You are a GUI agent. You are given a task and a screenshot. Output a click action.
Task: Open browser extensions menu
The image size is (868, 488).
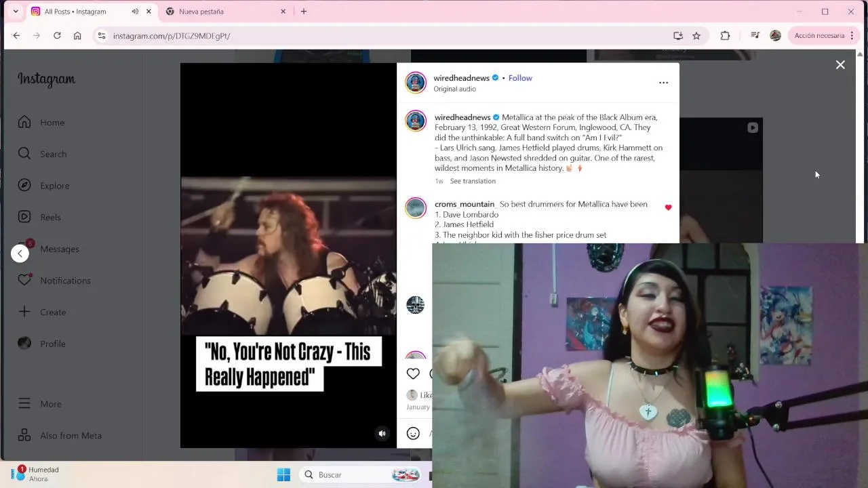click(725, 36)
